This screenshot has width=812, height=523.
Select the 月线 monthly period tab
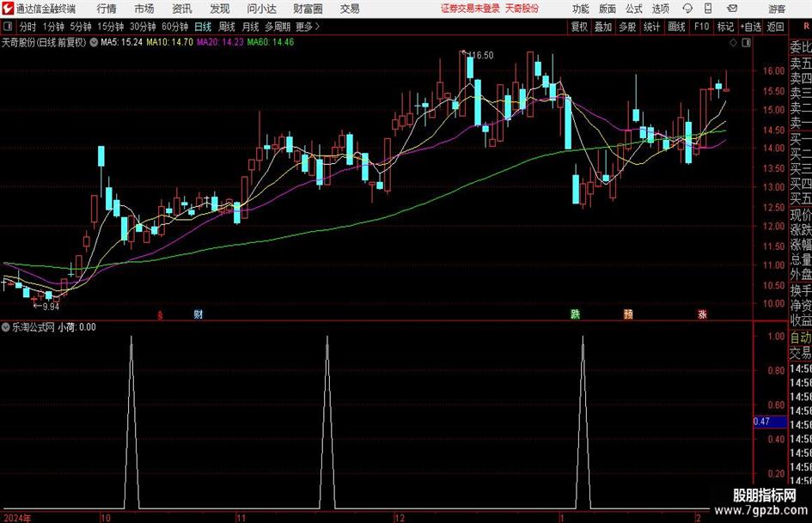pyautogui.click(x=250, y=27)
